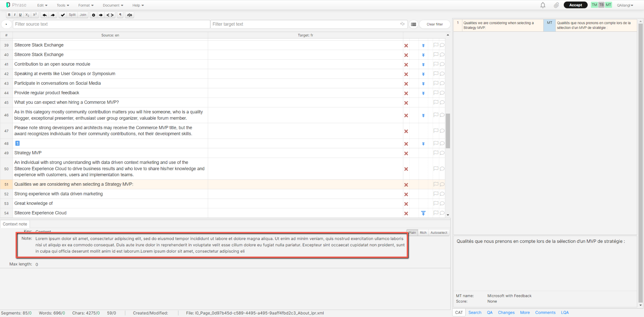
Task: Apply bold formatting from the toolbar
Action: (9, 15)
